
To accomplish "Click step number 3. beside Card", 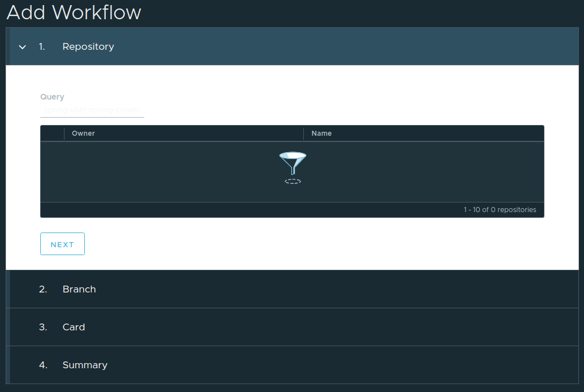I will pyautogui.click(x=43, y=327).
